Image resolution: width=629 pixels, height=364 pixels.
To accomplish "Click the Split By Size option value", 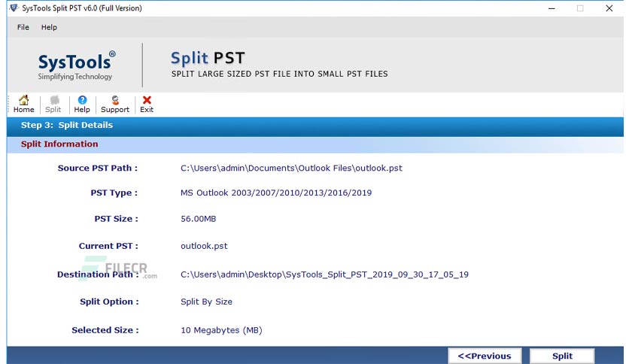I will 206,302.
